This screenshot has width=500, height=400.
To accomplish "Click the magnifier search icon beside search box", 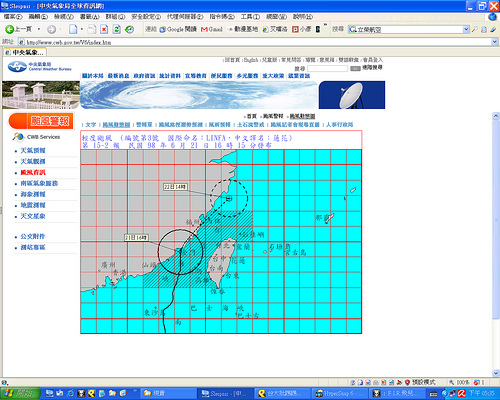I will [x=474, y=30].
